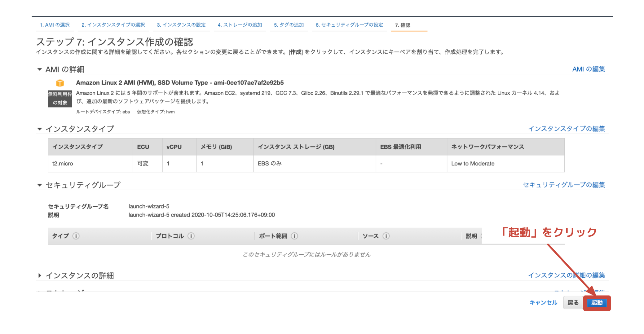644x334 pixels.
Task: Open step 4 ストレージの追加 tab
Action: pos(240,25)
